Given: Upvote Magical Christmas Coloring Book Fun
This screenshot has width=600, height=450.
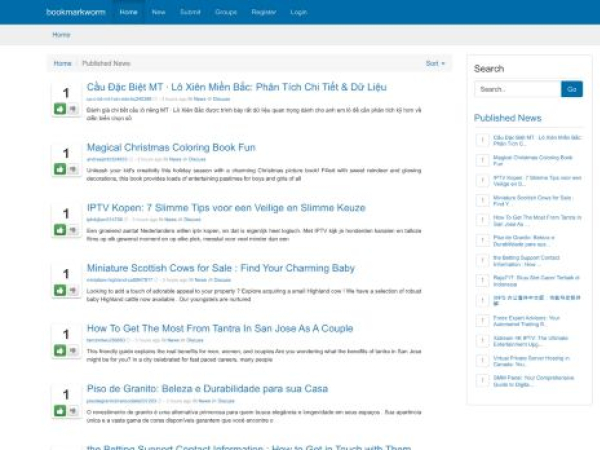Looking at the screenshot, I should (x=60, y=169).
